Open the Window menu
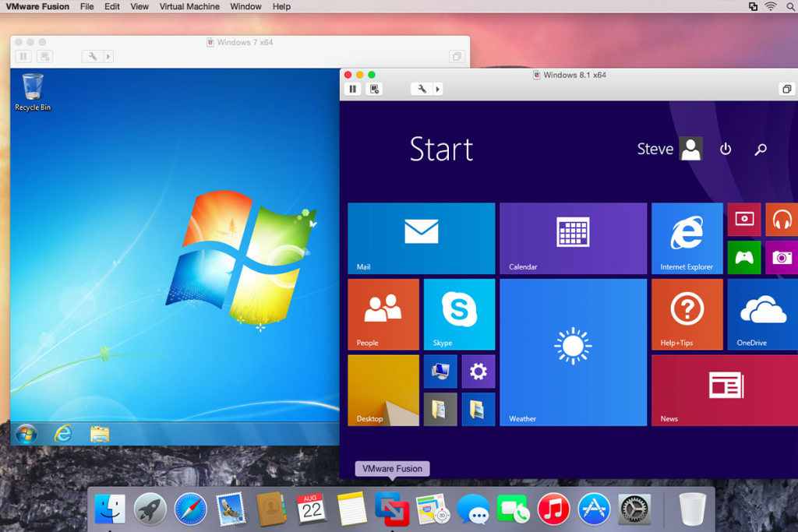798x532 pixels. (x=245, y=6)
